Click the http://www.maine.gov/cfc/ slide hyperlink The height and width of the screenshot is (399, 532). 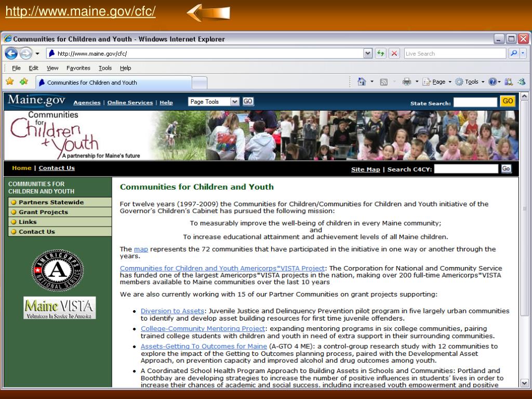pos(81,11)
